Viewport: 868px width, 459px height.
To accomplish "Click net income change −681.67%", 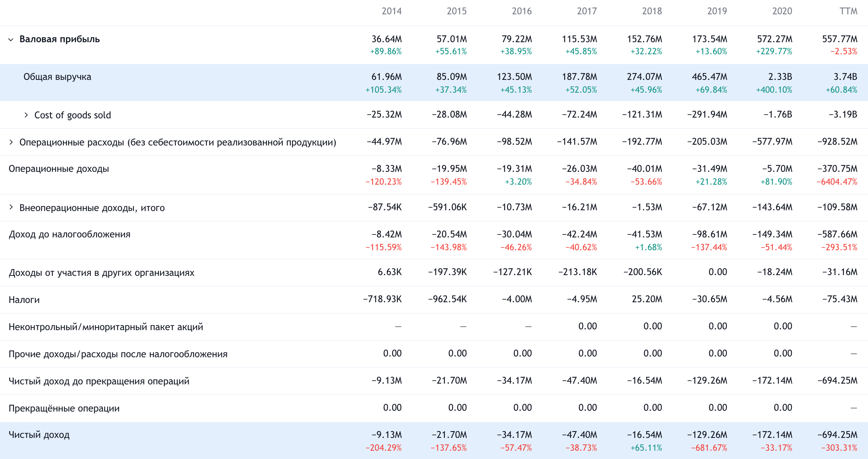I will [709, 448].
